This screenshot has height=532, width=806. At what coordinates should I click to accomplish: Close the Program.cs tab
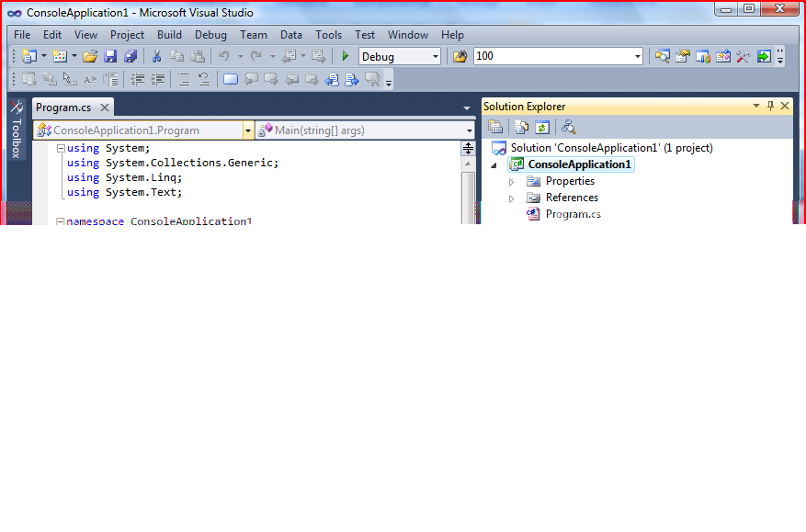click(x=105, y=108)
